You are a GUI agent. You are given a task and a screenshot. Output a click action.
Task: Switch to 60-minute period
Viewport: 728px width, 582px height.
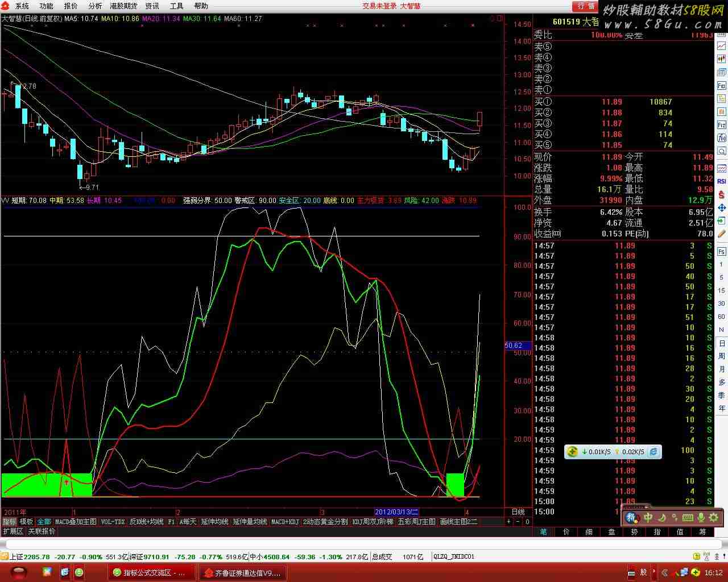point(721,317)
